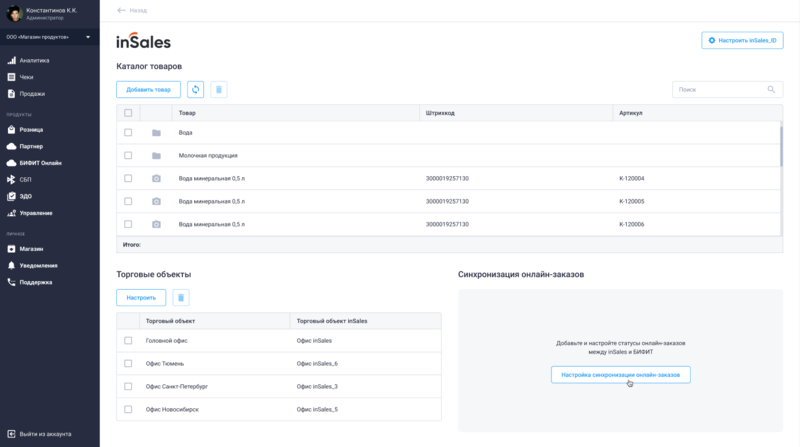
Task: Open the Вода folder icon
Action: pyautogui.click(x=157, y=133)
